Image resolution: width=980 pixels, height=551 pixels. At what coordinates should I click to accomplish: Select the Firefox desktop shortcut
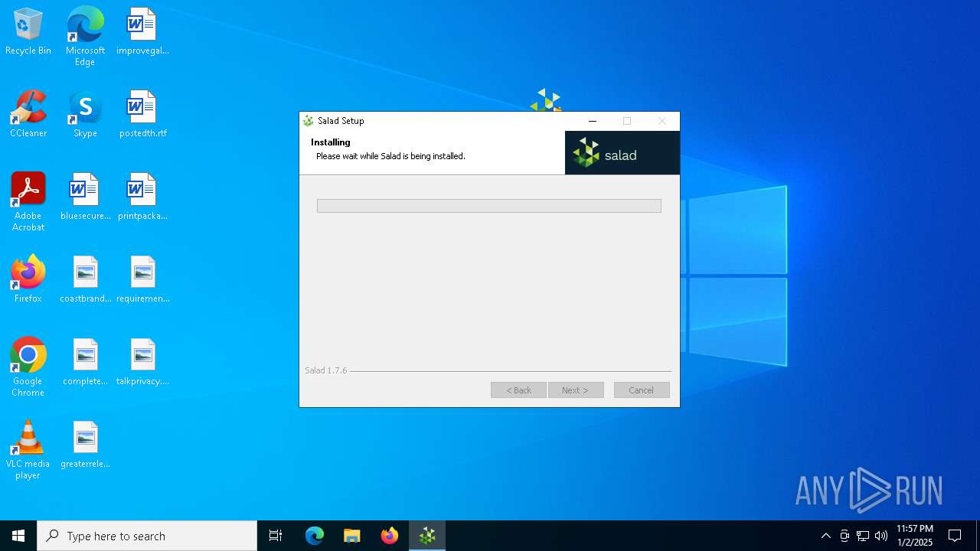click(28, 279)
